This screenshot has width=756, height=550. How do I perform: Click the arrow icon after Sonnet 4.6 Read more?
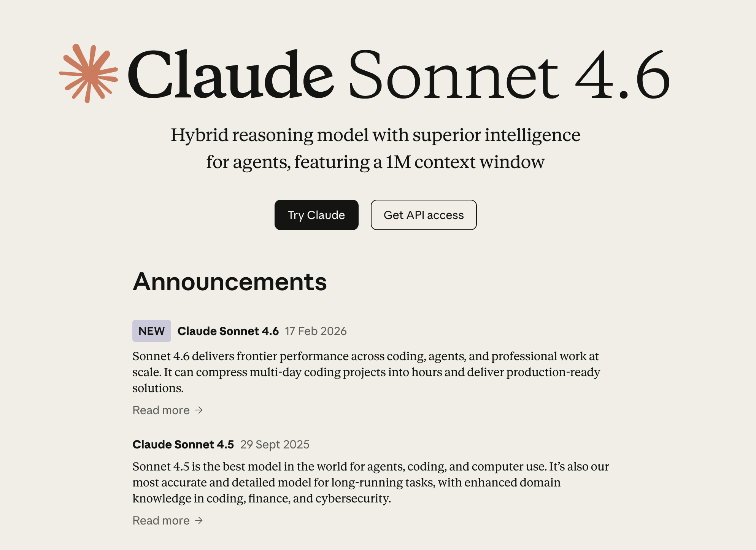199,410
